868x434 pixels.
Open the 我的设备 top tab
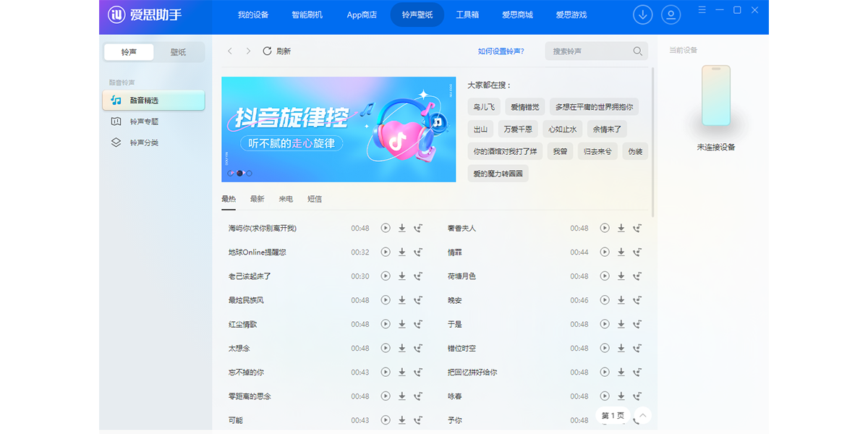click(253, 14)
